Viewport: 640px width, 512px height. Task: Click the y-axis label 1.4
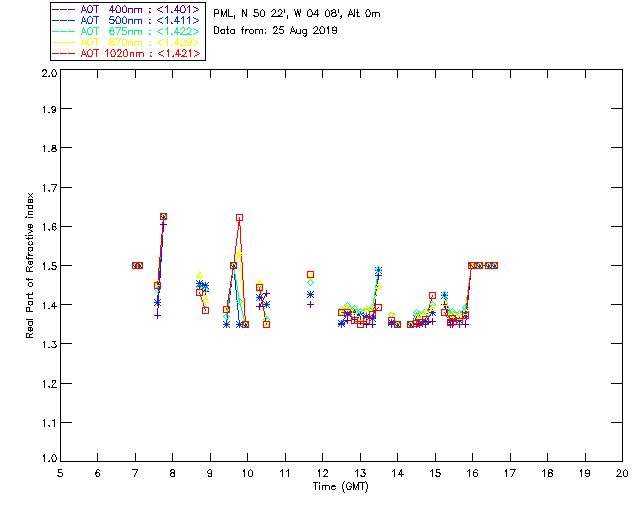click(x=49, y=305)
